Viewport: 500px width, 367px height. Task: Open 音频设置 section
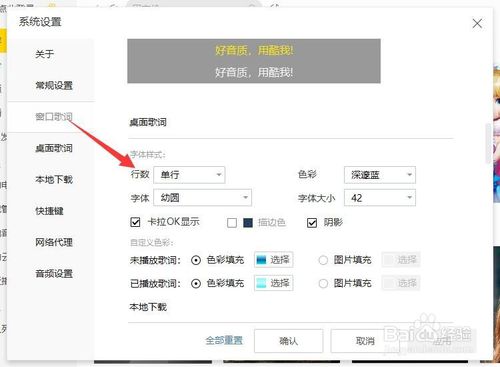(54, 274)
